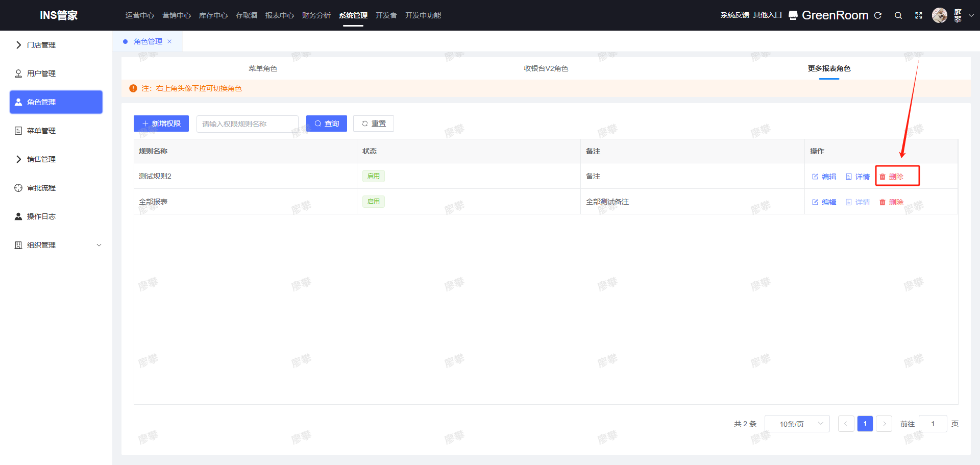Switch to the 收银台V2角色 tab
This screenshot has height=465, width=980.
(x=546, y=68)
